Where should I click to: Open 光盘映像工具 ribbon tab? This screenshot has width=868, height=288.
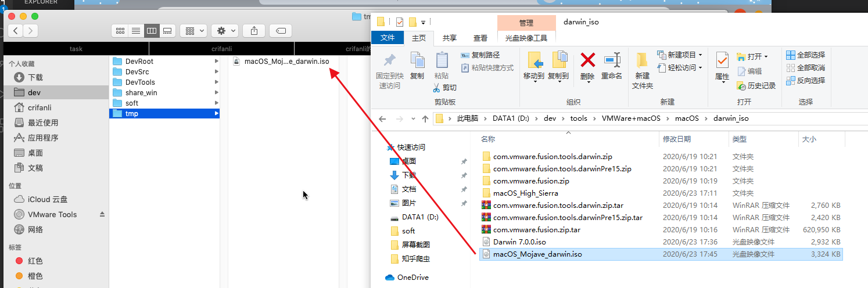click(526, 38)
